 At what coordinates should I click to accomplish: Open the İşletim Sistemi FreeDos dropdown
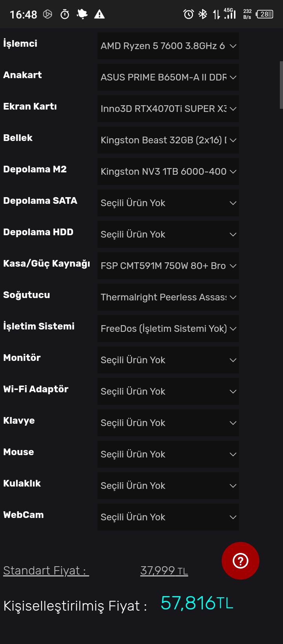(168, 329)
